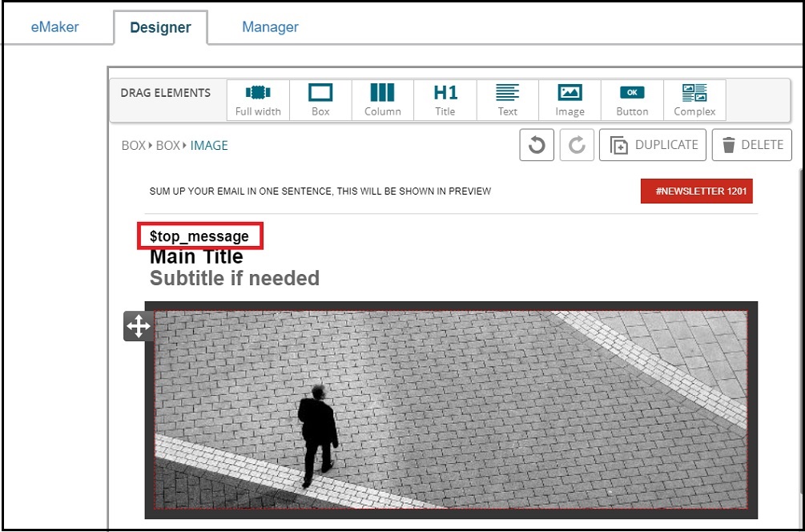Click the move handle cross icon
This screenshot has height=532, width=805.
[x=138, y=326]
